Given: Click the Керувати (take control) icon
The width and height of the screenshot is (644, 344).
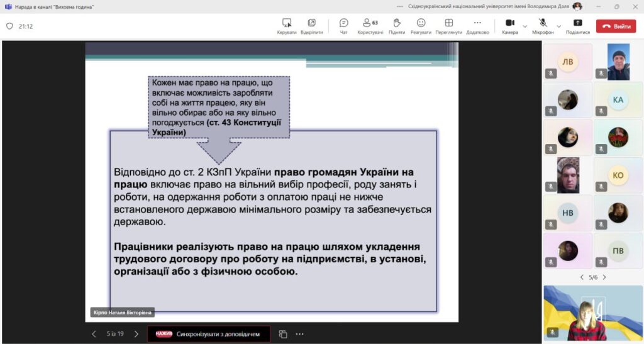Looking at the screenshot, I should coord(287,26).
